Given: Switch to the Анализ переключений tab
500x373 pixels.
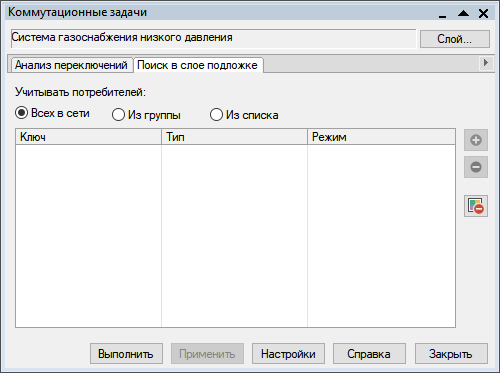Looking at the screenshot, I should (x=71, y=65).
